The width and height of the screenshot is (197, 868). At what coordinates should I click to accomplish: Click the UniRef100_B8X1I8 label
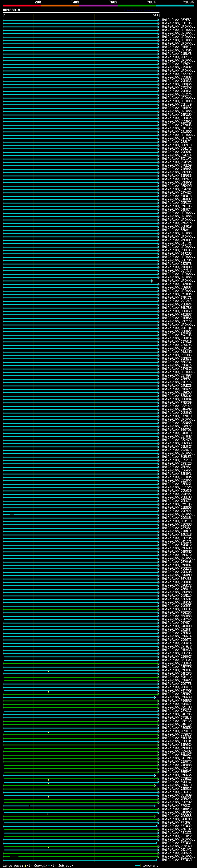(x=177, y=521)
